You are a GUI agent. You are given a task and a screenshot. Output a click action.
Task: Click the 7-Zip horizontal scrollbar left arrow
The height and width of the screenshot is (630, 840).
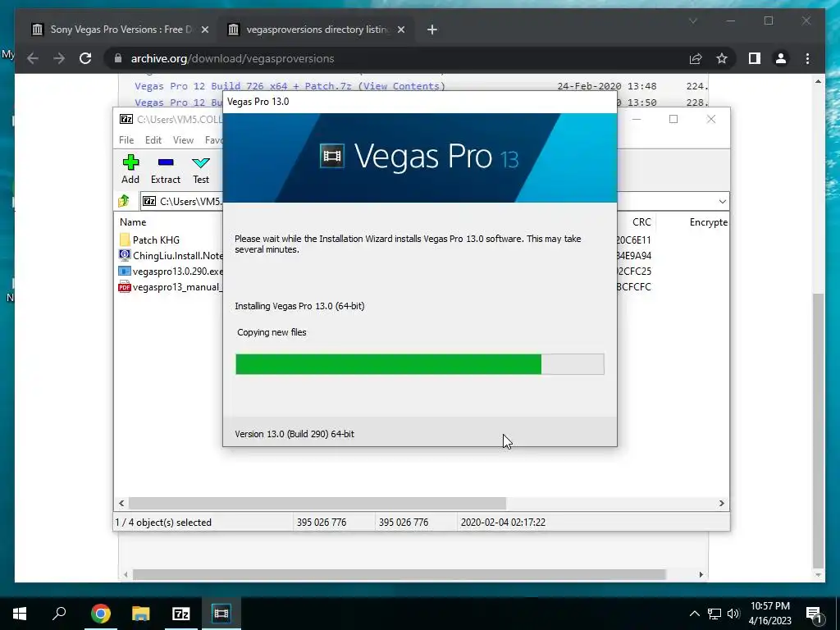(121, 503)
